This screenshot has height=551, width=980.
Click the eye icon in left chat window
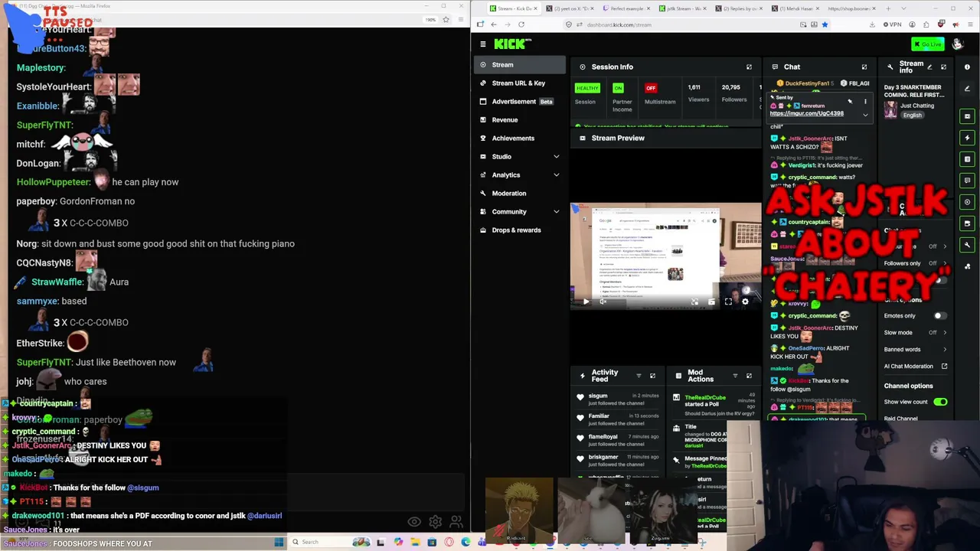[x=414, y=522]
